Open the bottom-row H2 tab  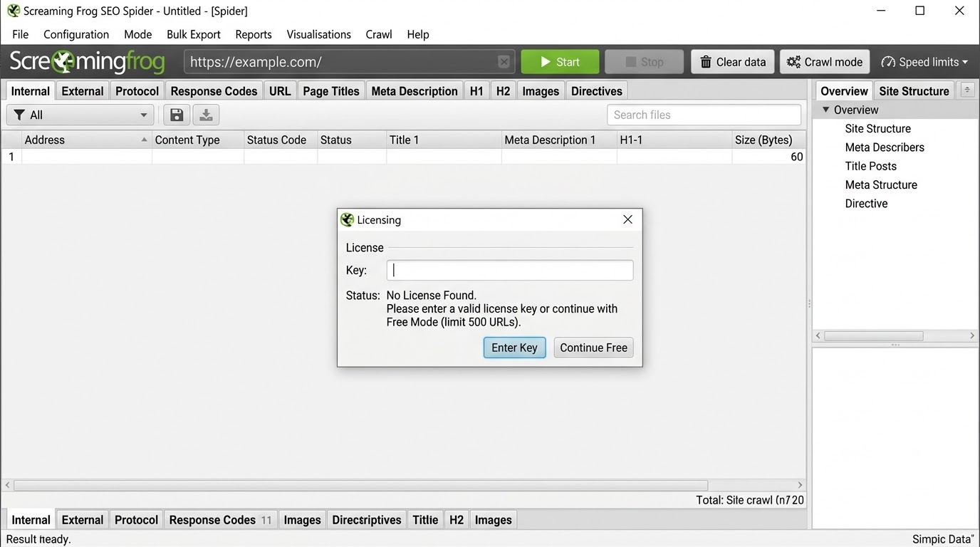pos(457,520)
